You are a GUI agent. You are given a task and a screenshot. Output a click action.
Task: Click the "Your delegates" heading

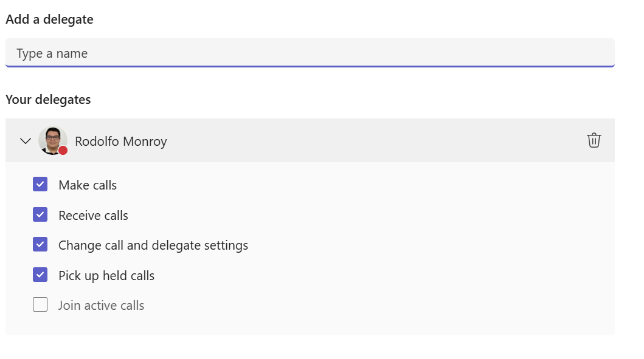(48, 100)
